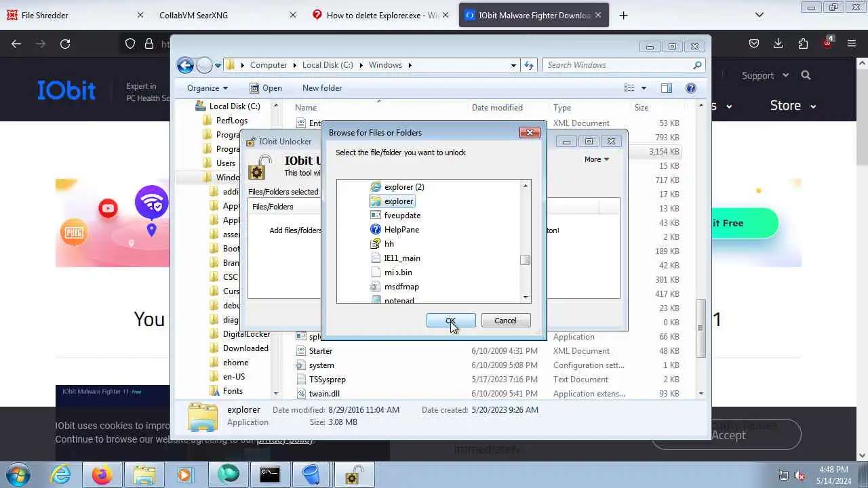List all tabs with the dropdown arrow
Screen dimensions: 868x488
click(x=759, y=15)
